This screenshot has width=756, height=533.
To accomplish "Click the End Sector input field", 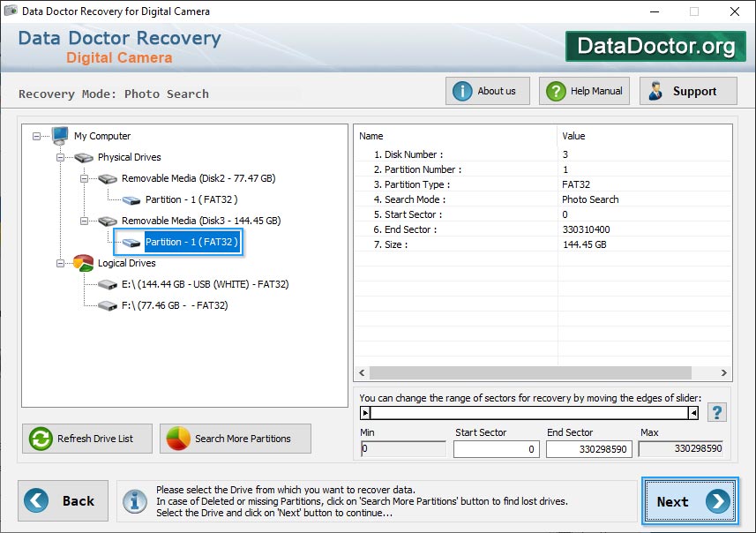I will pyautogui.click(x=588, y=449).
